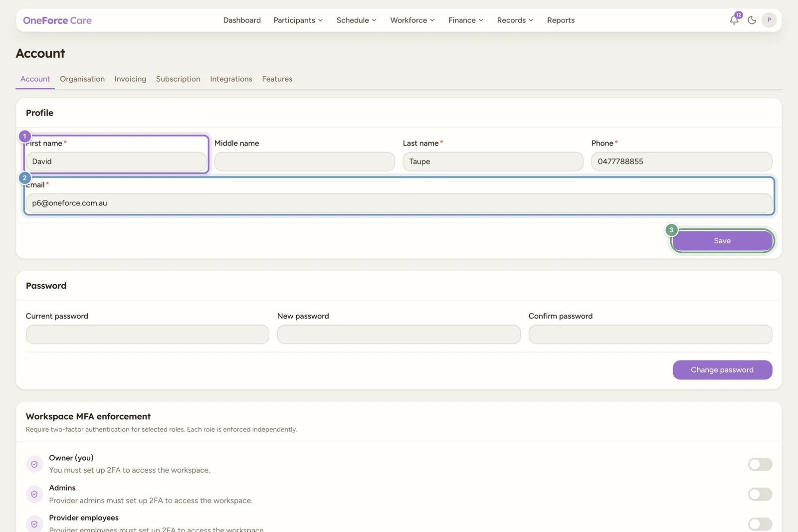
Task: Toggle dark mode moon icon
Action: (x=752, y=20)
